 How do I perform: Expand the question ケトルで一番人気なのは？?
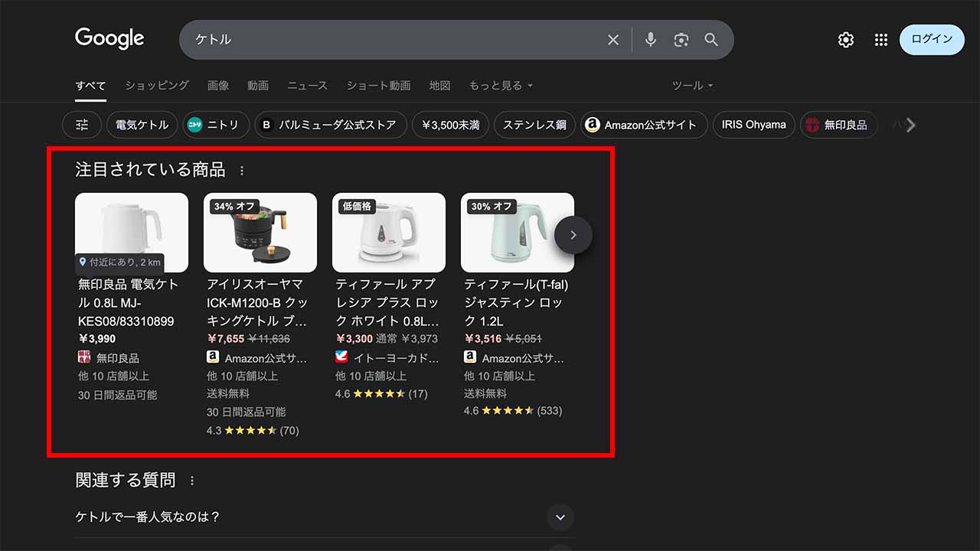click(x=325, y=517)
